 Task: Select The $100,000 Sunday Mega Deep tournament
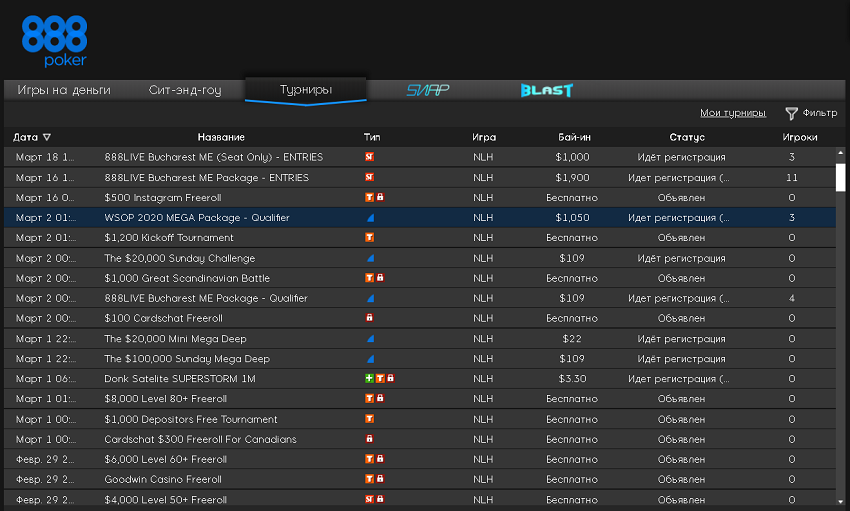pos(187,359)
